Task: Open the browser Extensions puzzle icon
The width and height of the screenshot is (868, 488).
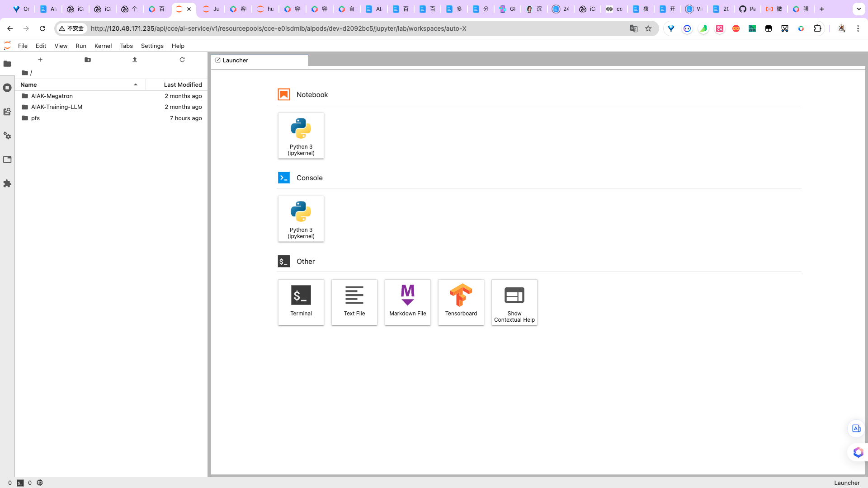Action: pos(817,28)
